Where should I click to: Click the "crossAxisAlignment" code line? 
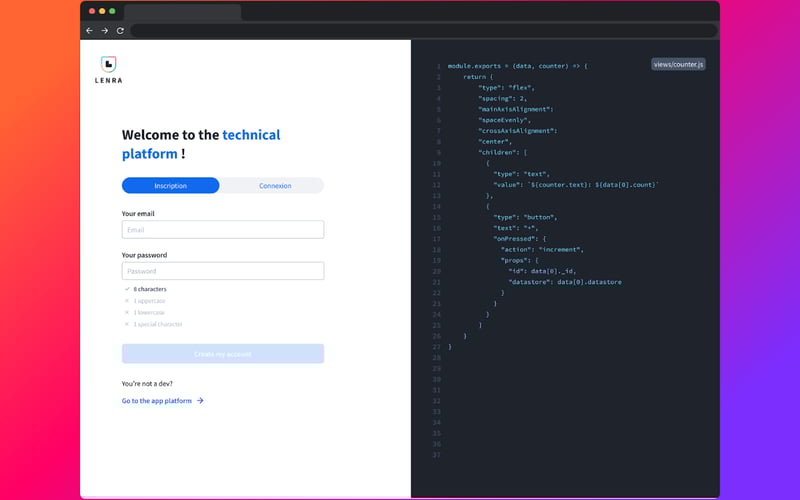click(517, 131)
